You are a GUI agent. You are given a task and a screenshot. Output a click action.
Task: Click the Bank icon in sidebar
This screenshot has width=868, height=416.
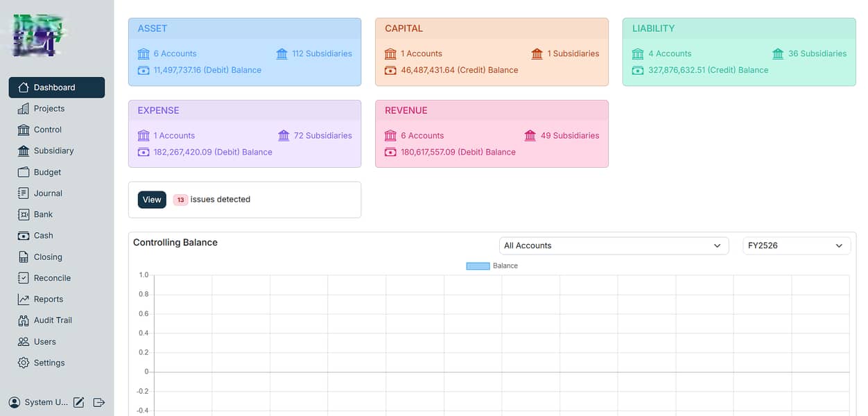pos(24,214)
